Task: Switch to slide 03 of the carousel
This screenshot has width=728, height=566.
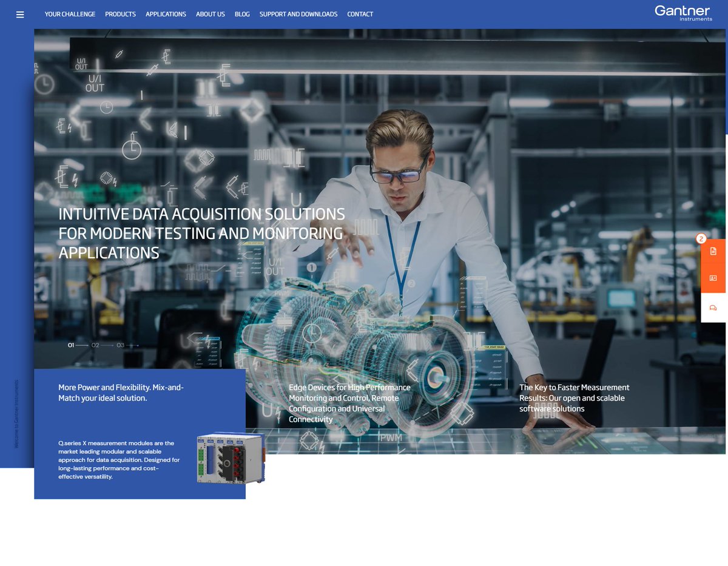Action: point(120,345)
